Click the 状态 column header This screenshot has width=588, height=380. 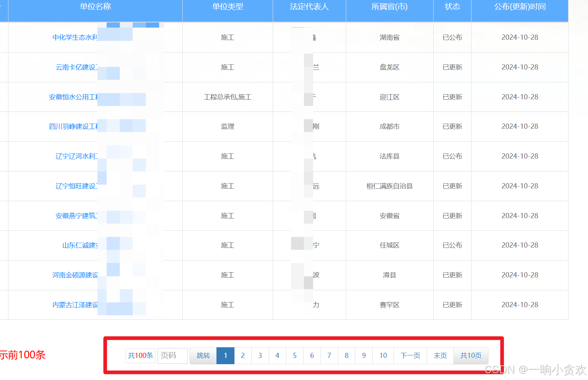[452, 7]
